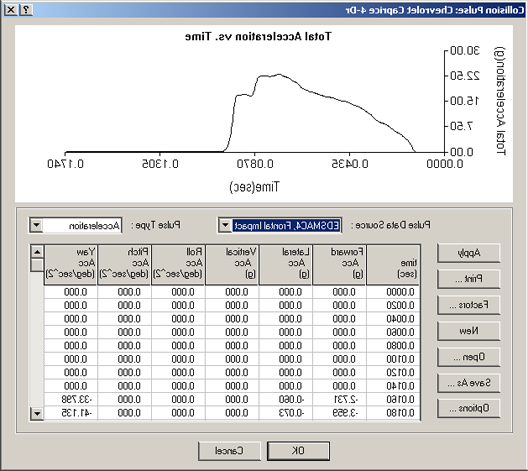Viewport: 528px width, 471px height.
Task: Expand the Pulse Data Source dropdown arrow
Action: click(225, 225)
